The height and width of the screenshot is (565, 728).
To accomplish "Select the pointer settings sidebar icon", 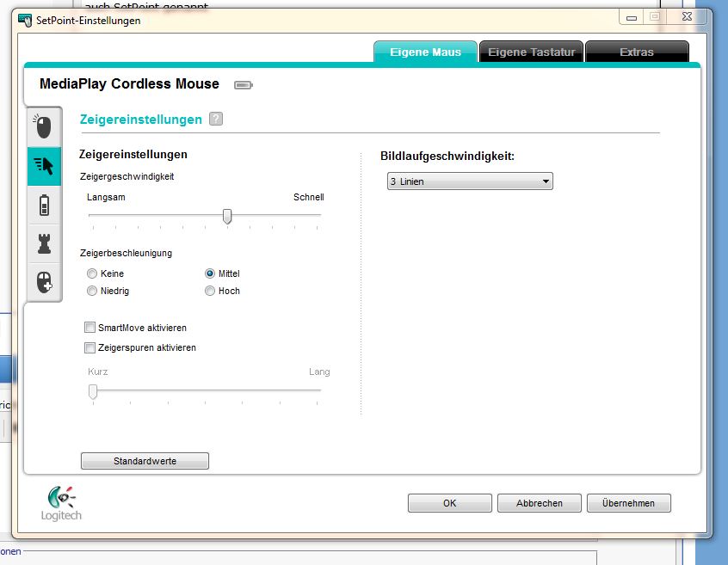I will (44, 166).
